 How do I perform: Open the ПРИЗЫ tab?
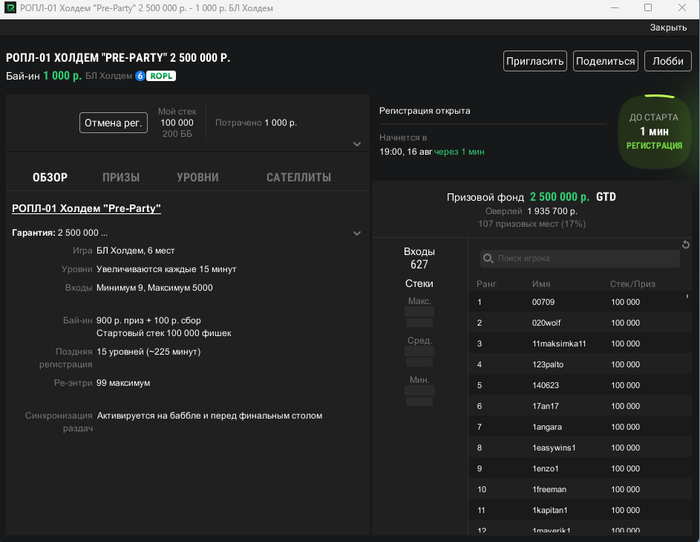[x=121, y=178]
